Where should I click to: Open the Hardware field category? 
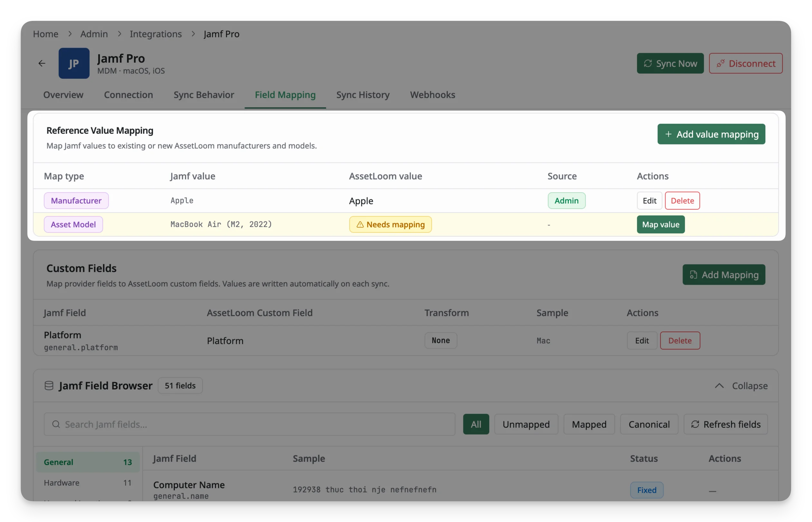coord(88,482)
